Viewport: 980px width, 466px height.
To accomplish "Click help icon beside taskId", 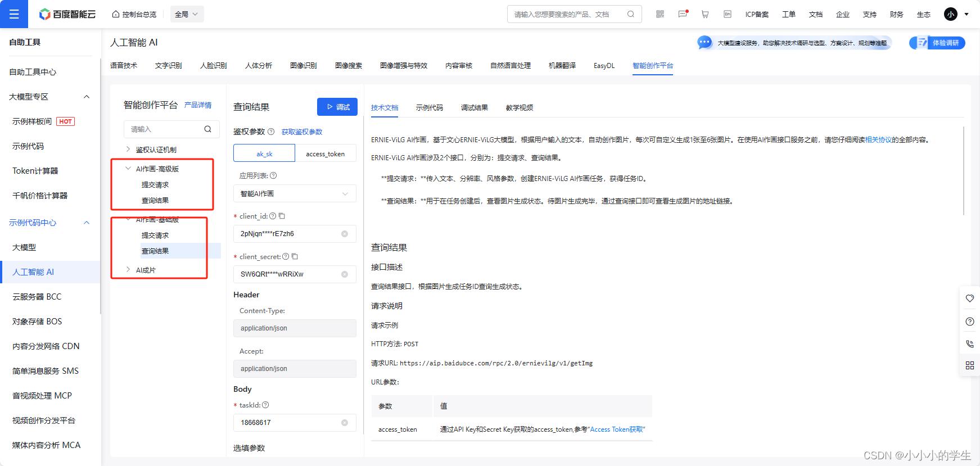I will click(265, 405).
